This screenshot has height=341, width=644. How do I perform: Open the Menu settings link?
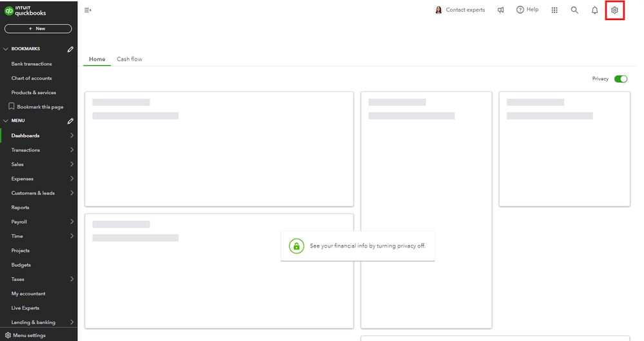pos(29,336)
